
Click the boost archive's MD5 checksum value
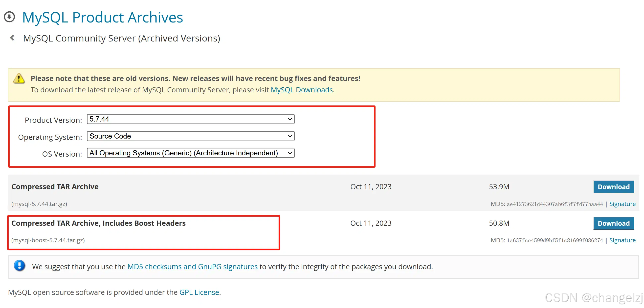click(555, 240)
